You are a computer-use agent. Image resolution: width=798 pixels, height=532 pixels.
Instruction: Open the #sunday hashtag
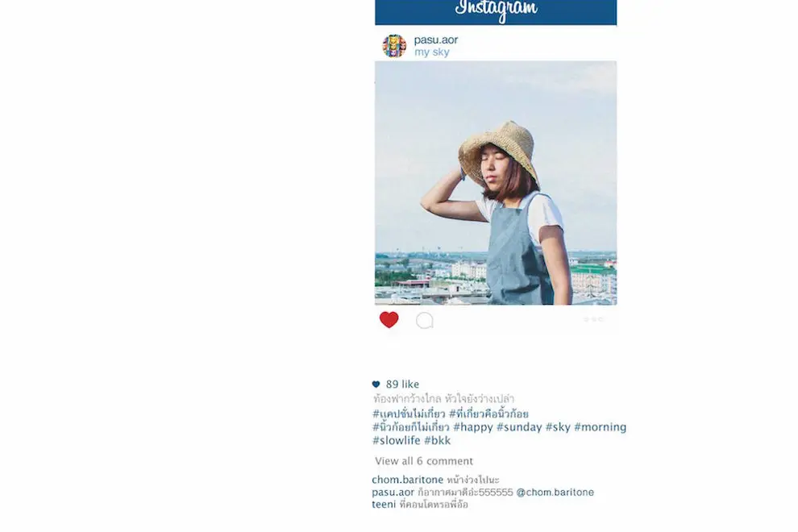click(519, 427)
